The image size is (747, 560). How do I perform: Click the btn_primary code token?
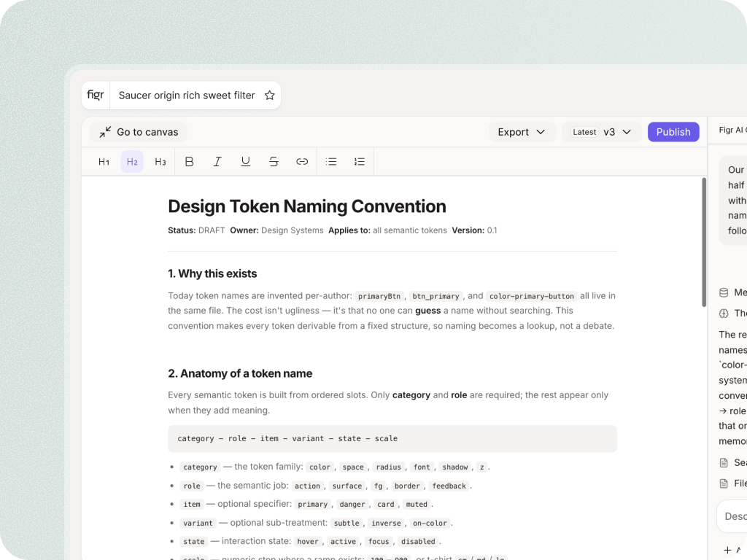click(436, 296)
